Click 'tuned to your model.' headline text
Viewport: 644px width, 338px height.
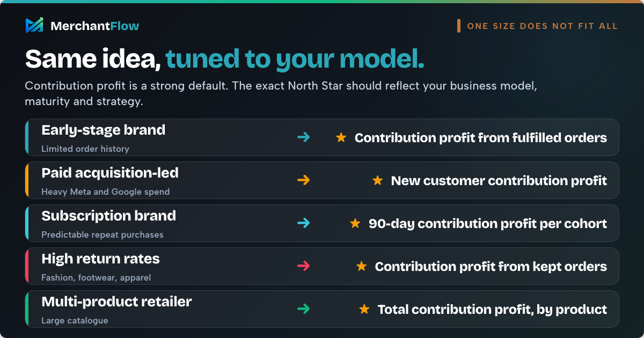pos(295,59)
